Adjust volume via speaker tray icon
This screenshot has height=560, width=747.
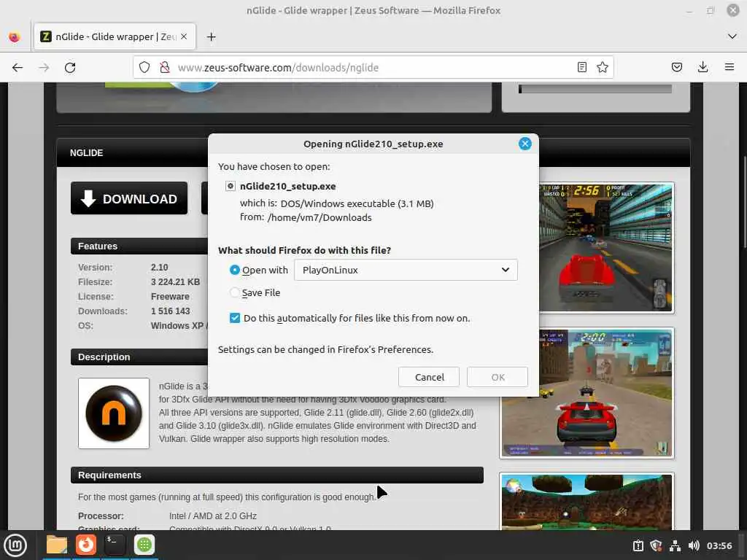(694, 545)
